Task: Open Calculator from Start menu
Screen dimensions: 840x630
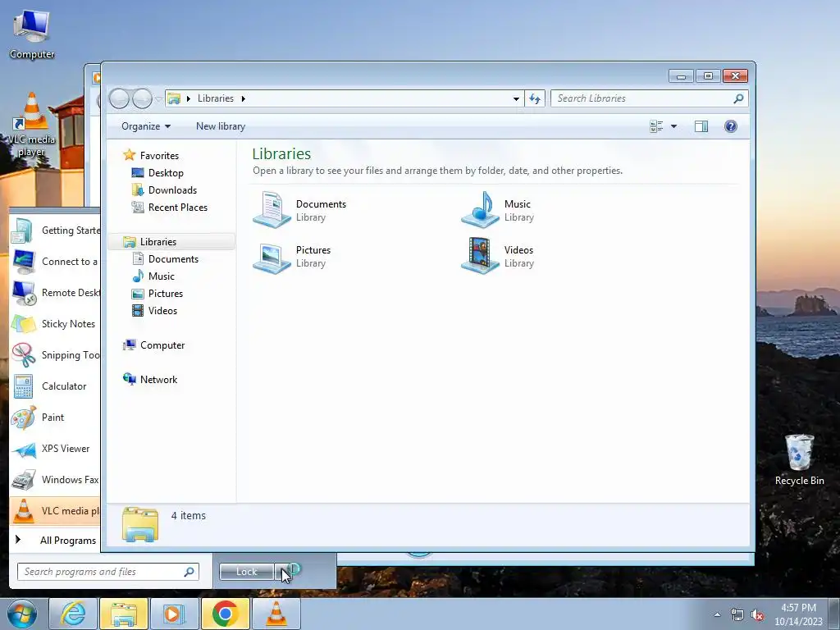Action: tap(55, 386)
